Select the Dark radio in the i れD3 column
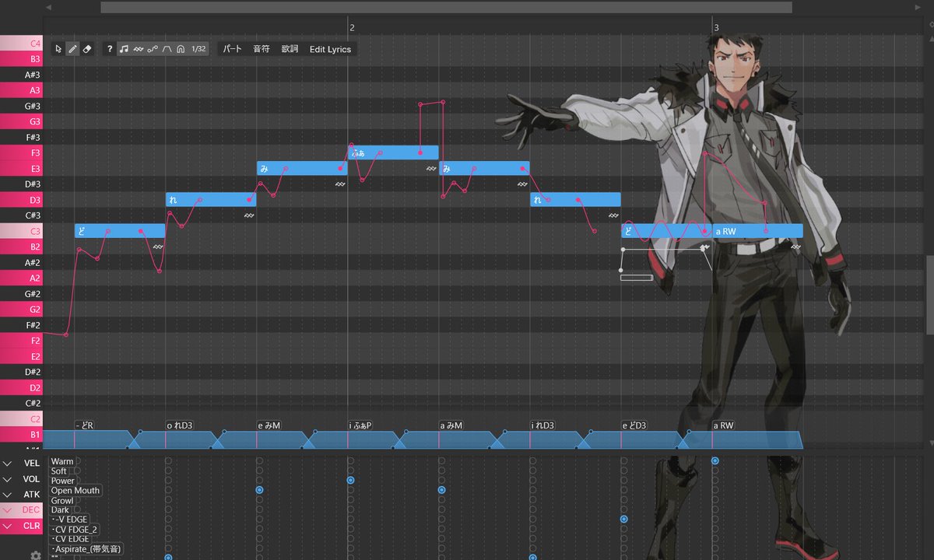This screenshot has height=560, width=934. (x=532, y=509)
